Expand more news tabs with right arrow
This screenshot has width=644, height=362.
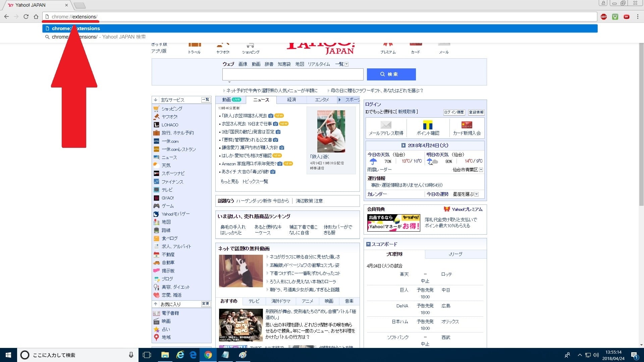(339, 100)
